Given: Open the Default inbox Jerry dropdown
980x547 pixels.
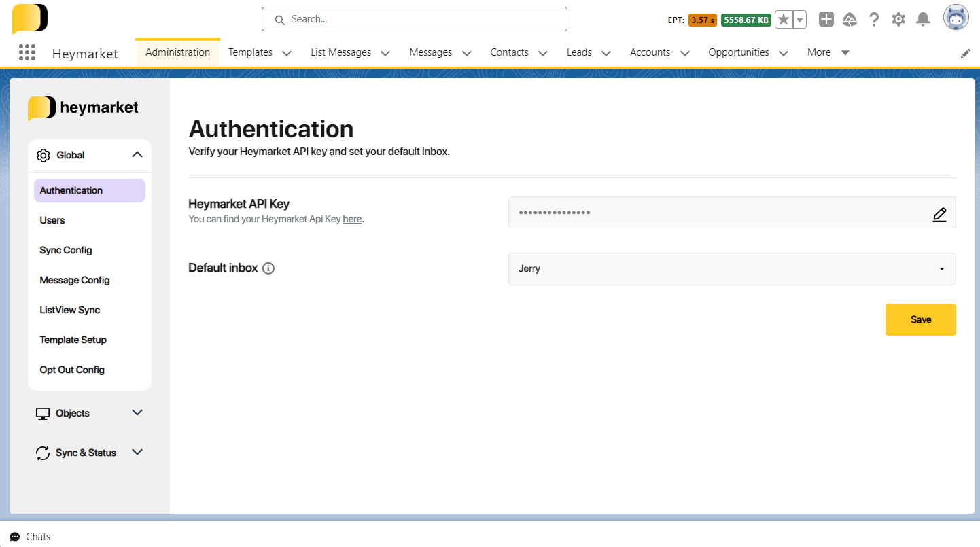Looking at the screenshot, I should [x=732, y=269].
